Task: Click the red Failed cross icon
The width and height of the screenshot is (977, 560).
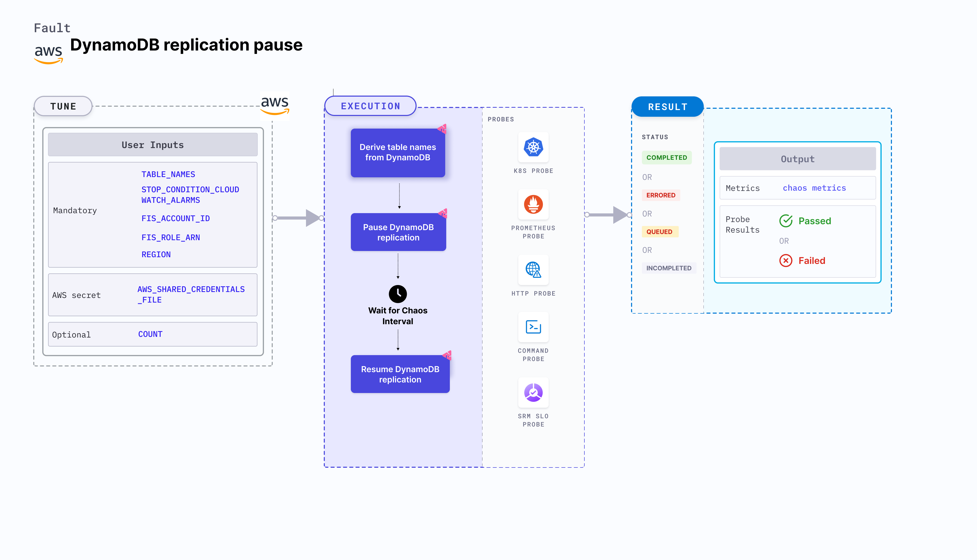Action: coord(786,260)
